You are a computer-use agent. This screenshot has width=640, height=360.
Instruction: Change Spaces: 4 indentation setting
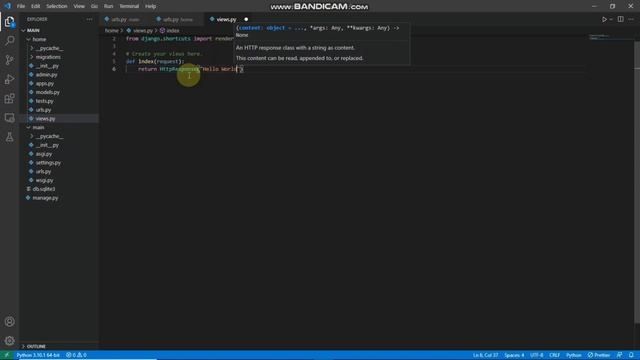click(514, 355)
